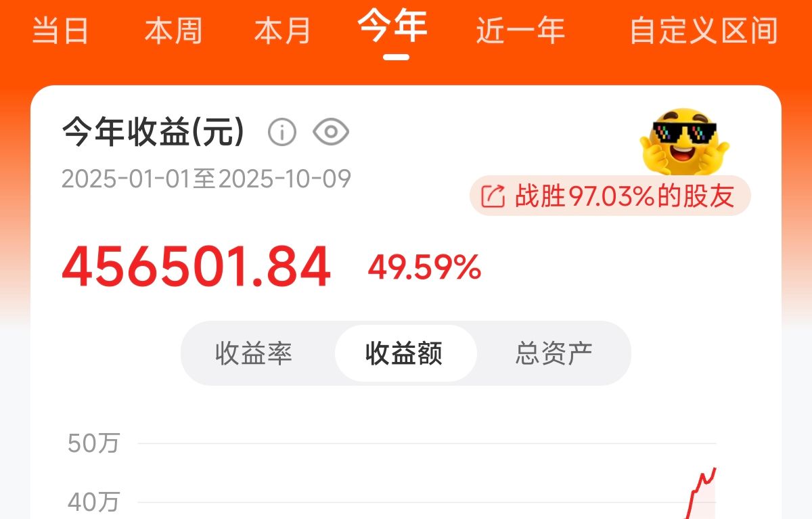
Task: Open the info icon beside 今年收益(元)
Action: click(282, 132)
